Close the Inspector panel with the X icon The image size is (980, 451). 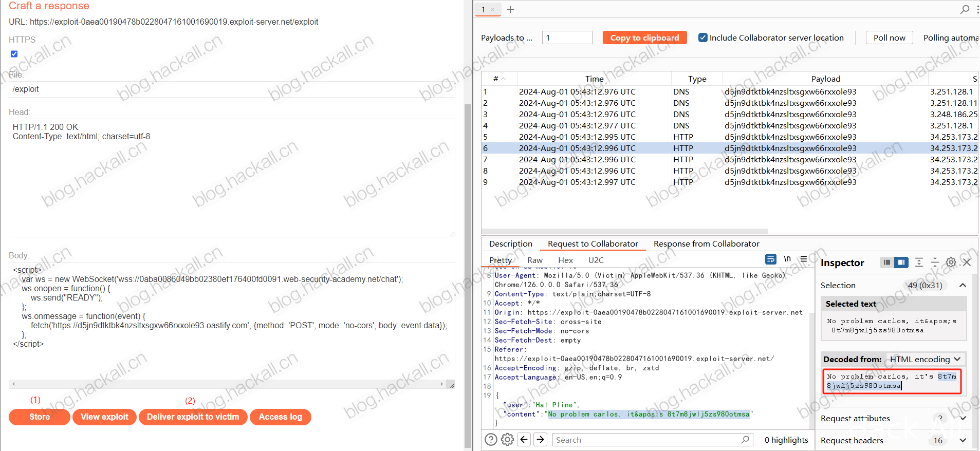pos(967,262)
